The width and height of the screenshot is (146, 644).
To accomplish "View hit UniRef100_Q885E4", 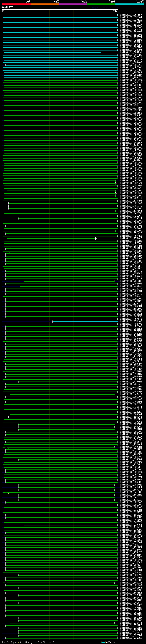I will tap(131, 329).
